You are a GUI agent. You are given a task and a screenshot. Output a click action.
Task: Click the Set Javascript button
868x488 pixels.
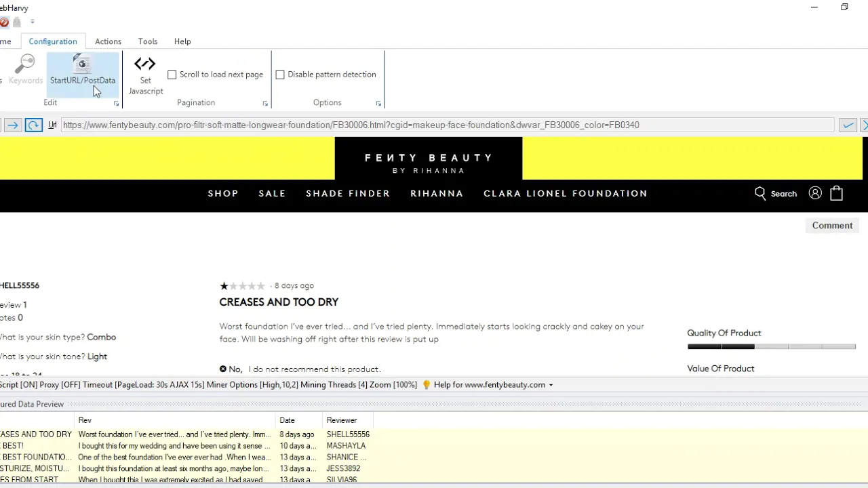146,75
